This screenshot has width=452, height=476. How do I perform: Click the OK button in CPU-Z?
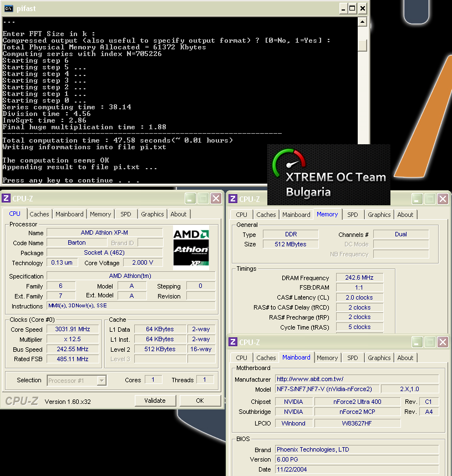coord(200,401)
